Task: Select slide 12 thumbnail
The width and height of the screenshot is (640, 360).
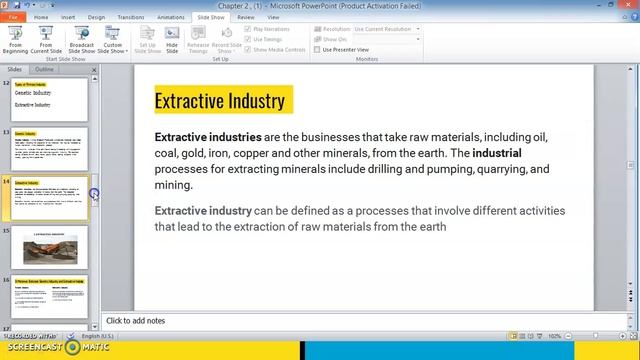Action: tap(49, 100)
